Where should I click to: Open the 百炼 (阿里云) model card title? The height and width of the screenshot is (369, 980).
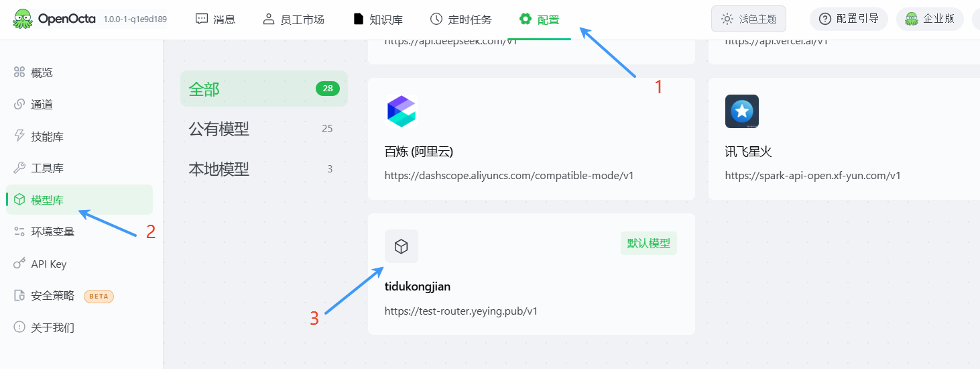point(419,152)
